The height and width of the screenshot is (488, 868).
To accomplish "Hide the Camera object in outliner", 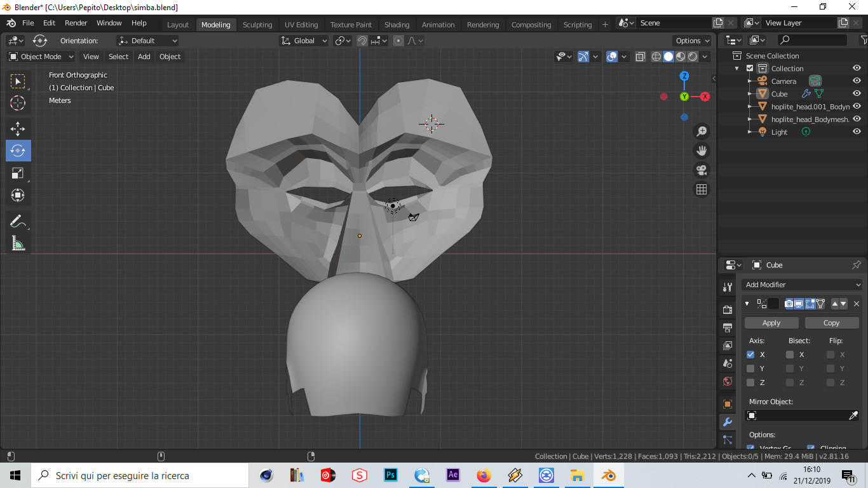I will click(857, 81).
